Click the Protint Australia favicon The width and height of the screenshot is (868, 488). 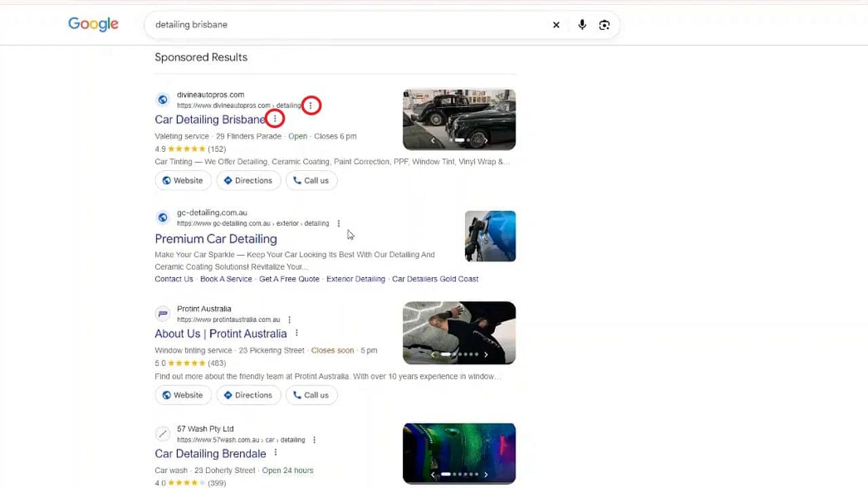click(x=163, y=314)
